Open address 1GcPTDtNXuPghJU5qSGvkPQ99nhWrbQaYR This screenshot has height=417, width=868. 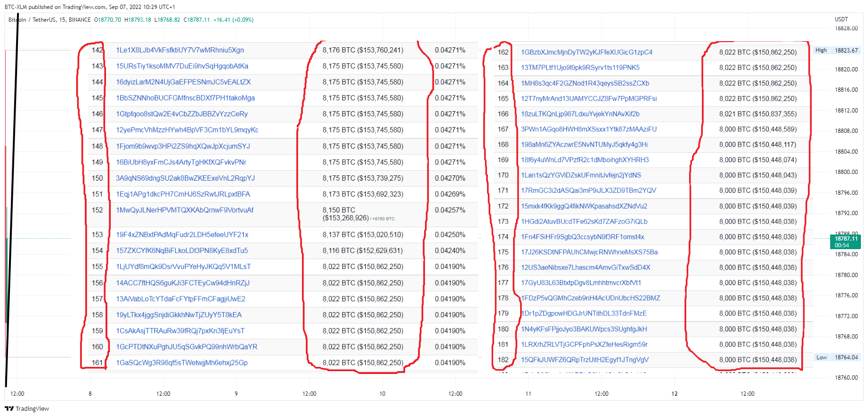point(186,347)
